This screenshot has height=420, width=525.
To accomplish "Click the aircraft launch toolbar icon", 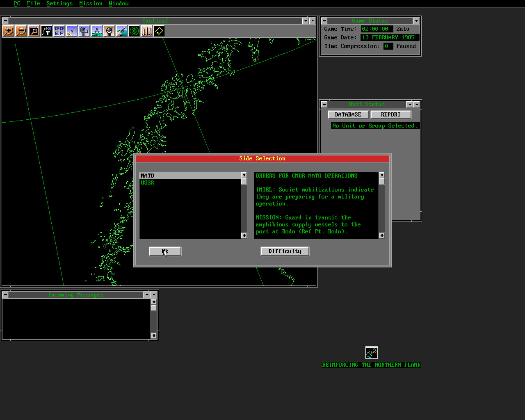I will pyautogui.click(x=122, y=31).
